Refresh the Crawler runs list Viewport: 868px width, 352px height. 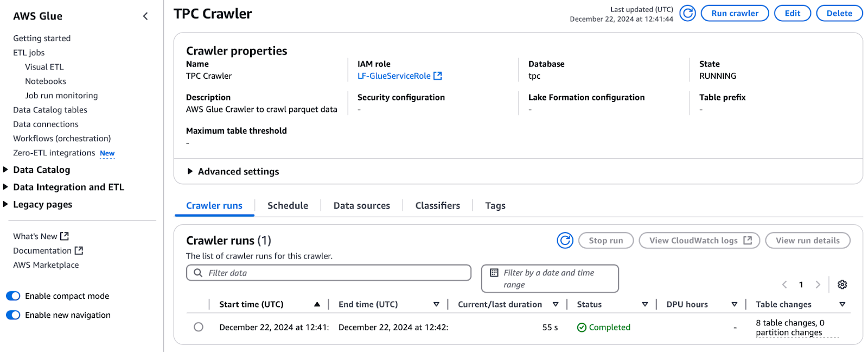pyautogui.click(x=565, y=240)
